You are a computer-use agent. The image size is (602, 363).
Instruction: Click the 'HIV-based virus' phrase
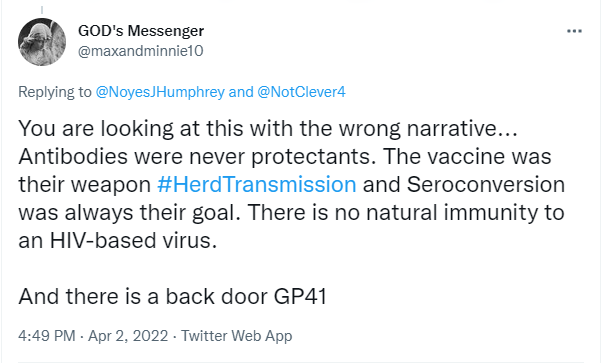click(x=133, y=240)
